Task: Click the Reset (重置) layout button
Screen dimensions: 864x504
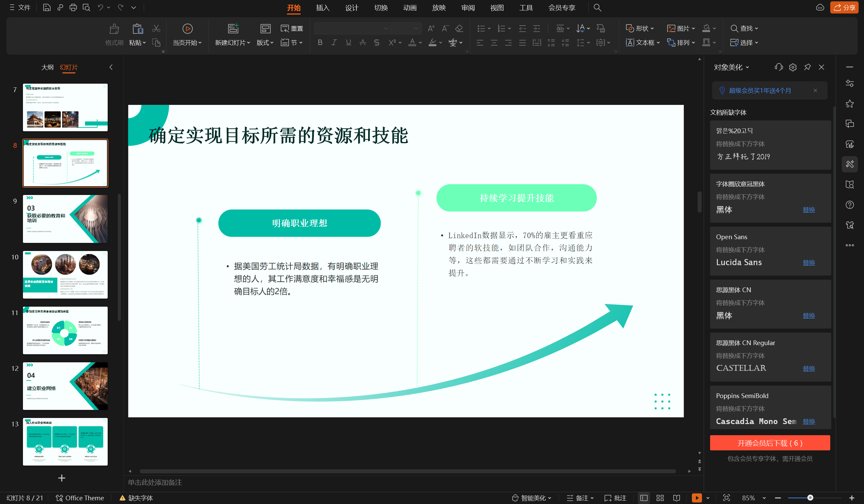Action: [292, 28]
